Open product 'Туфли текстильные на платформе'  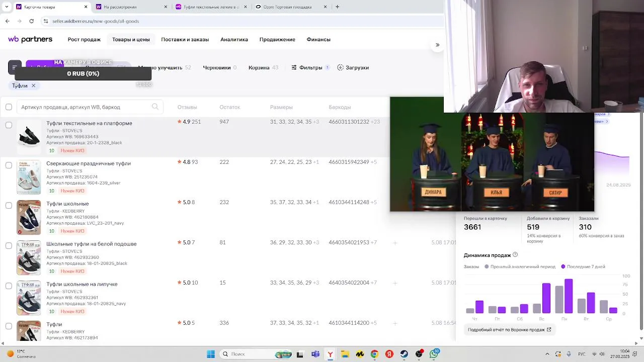pos(89,123)
